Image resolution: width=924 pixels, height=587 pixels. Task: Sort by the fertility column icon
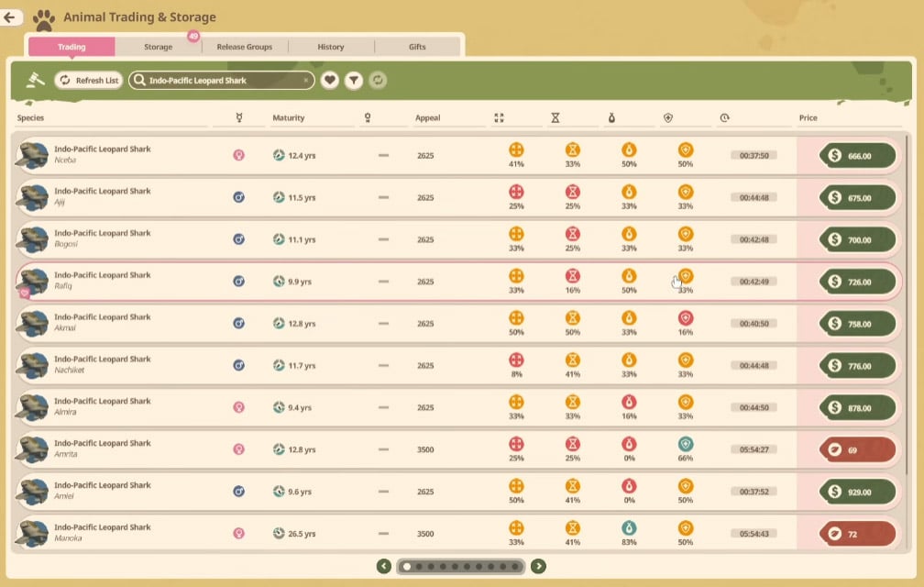(x=611, y=118)
